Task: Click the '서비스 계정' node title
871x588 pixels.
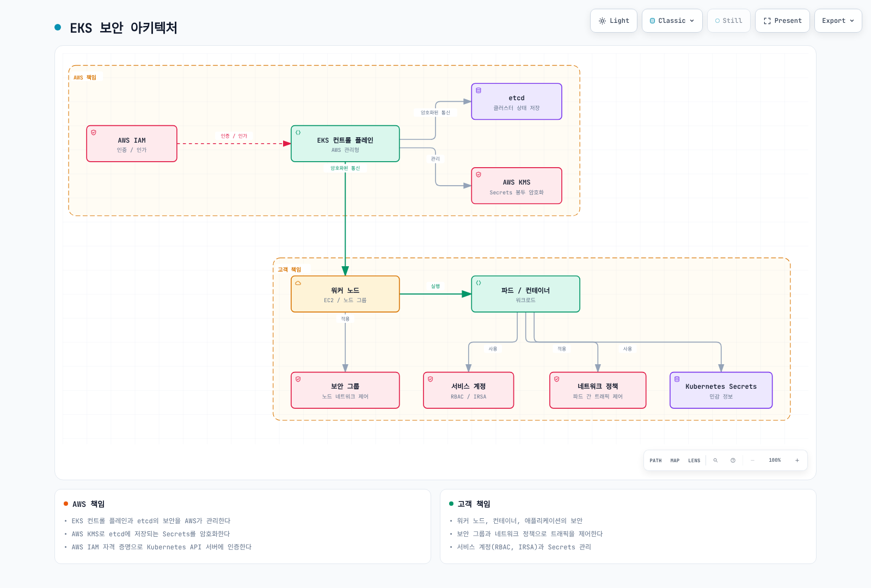Action: [x=468, y=387]
